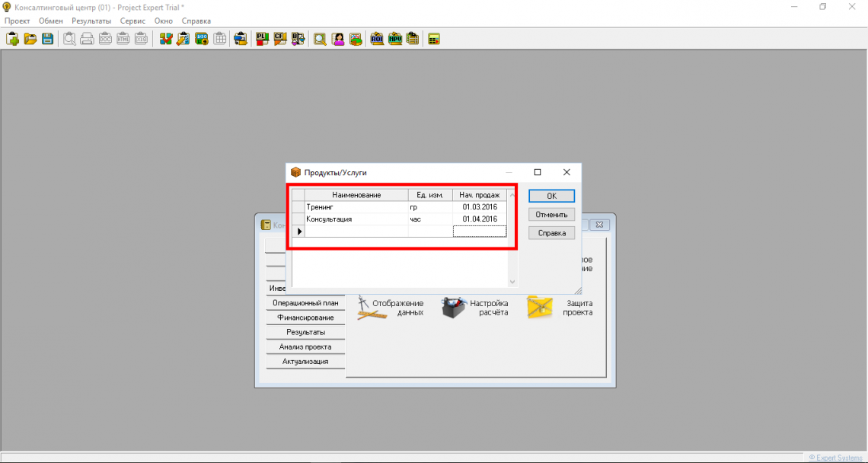Click the calculator icon in the toolbar
868x463 pixels.
[434, 39]
